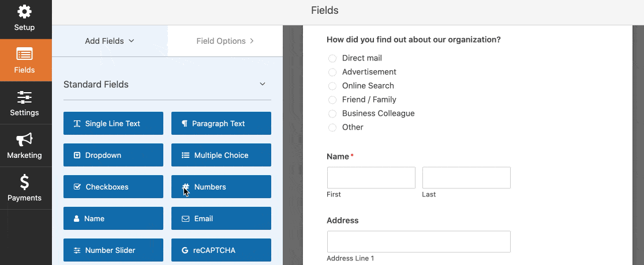Choose the Online Search radio option
This screenshot has height=265, width=644.
pyautogui.click(x=332, y=86)
